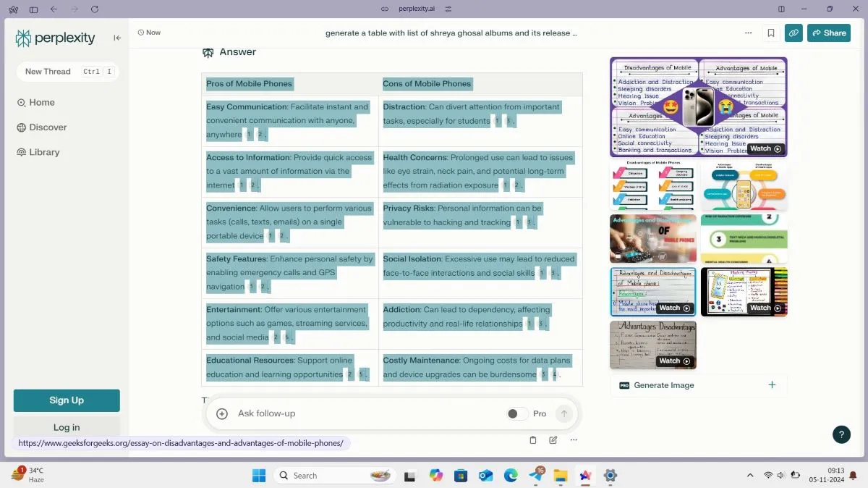Open the split view icon in title bar

click(781, 9)
